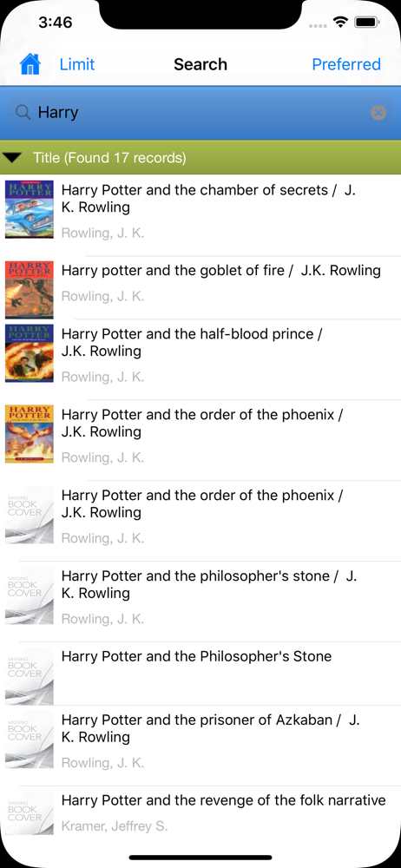This screenshot has height=868, width=401.
Task: Collapse the Title results section triangle
Action: [12, 158]
